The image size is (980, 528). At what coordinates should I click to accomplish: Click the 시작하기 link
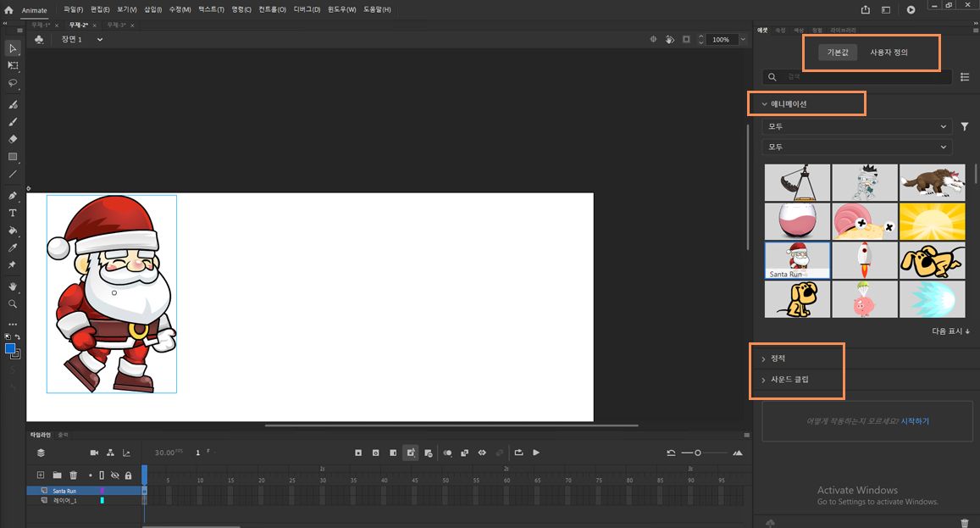coord(915,421)
